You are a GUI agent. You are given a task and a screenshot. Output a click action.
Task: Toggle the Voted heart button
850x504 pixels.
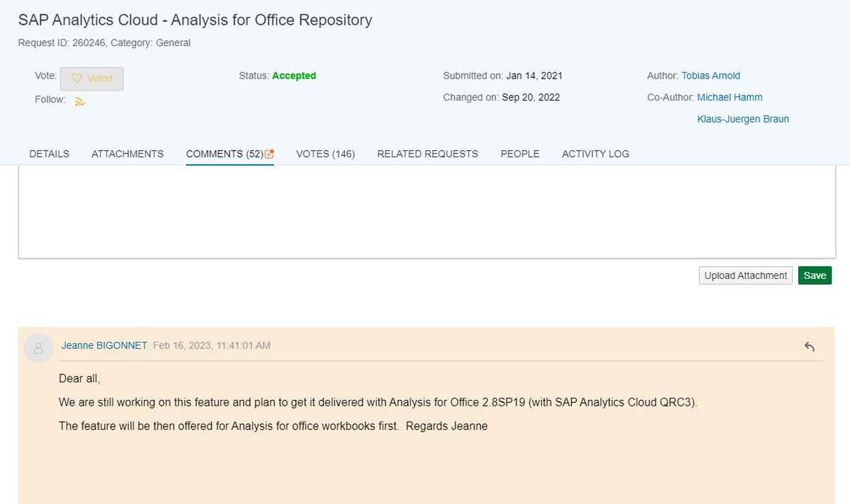92,79
